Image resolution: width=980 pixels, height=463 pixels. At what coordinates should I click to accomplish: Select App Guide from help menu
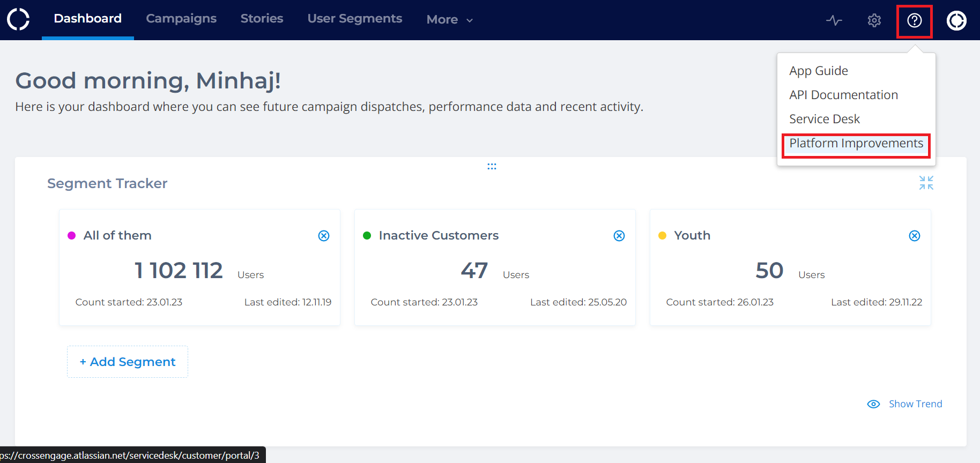coord(819,71)
